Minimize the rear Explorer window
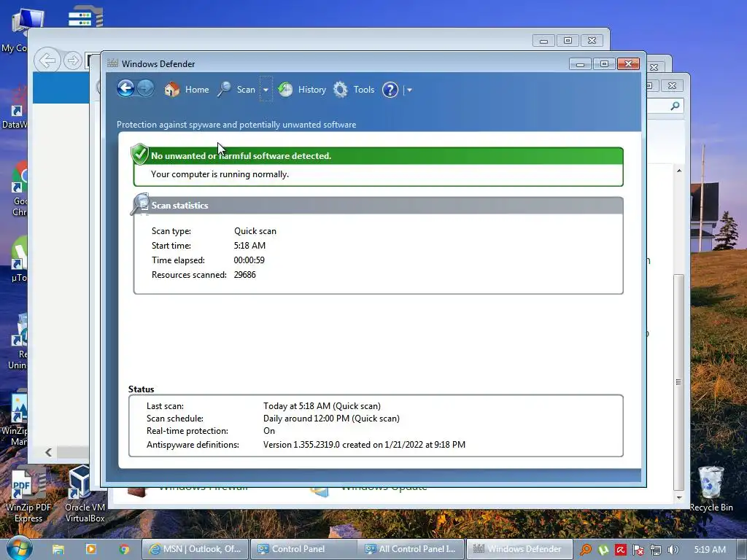The image size is (747, 560). click(x=543, y=41)
